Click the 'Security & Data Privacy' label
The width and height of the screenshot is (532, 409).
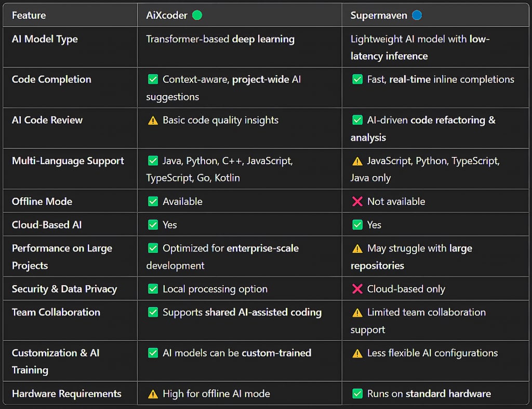(x=64, y=289)
